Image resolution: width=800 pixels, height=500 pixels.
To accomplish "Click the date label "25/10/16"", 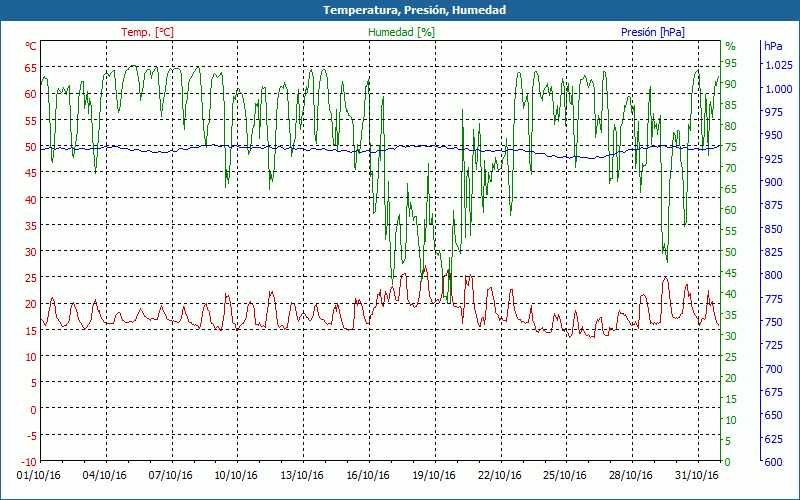I will click(x=565, y=476).
